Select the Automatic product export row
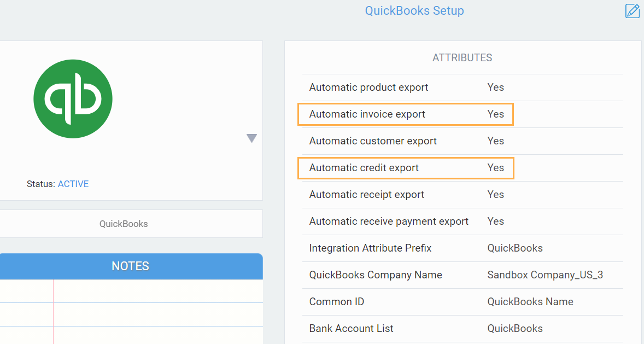 (368, 88)
